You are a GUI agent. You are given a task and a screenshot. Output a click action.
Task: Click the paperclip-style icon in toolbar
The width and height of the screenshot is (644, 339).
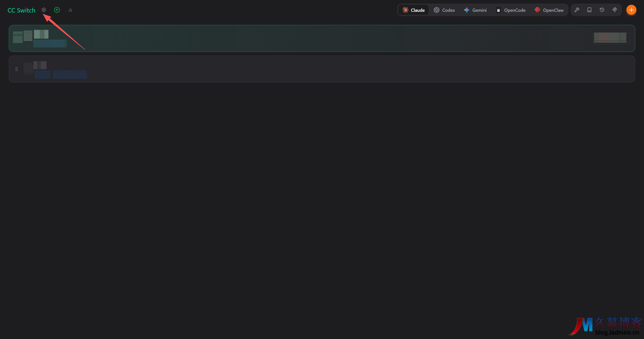[x=615, y=10]
